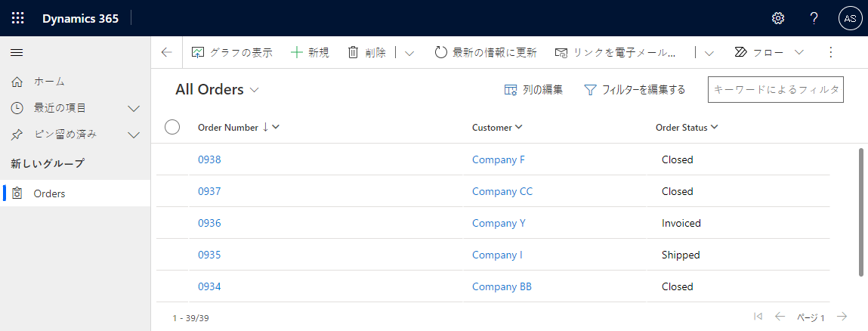This screenshot has height=331, width=868.
Task: Expand the 最近の項目 section
Action: pyautogui.click(x=134, y=108)
